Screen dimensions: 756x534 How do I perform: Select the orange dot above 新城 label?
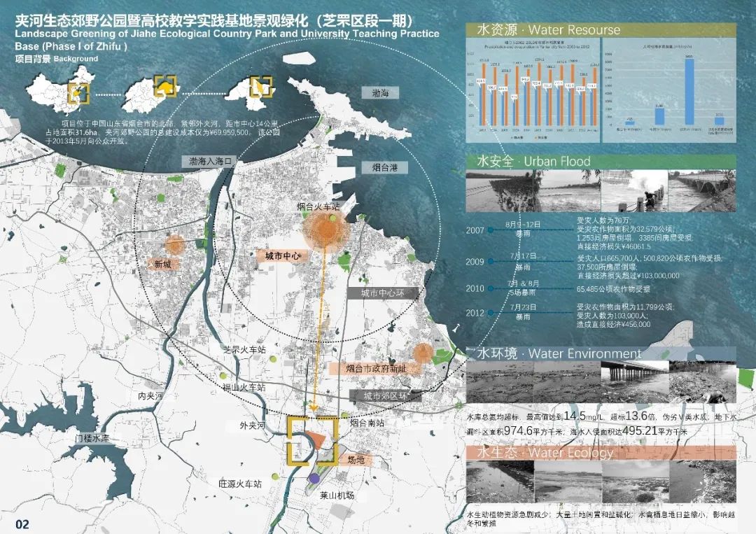(174, 245)
